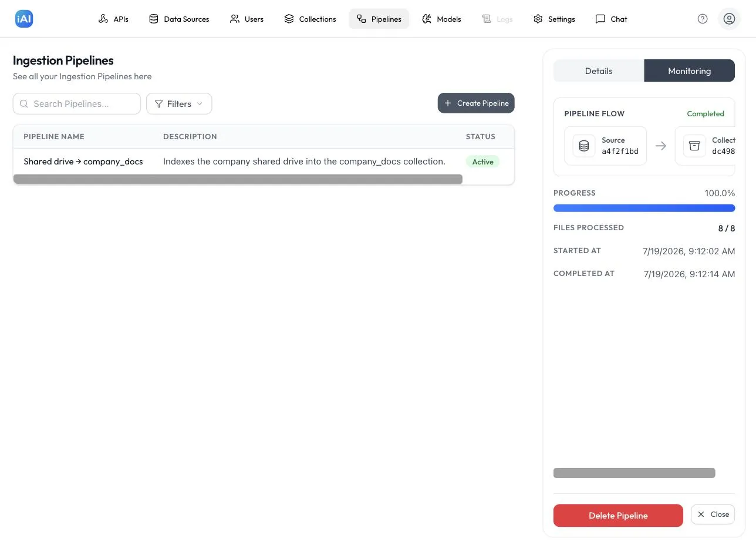The image size is (756, 548).
Task: Click the started at timestamp 9:12:02 AM
Action: click(689, 251)
